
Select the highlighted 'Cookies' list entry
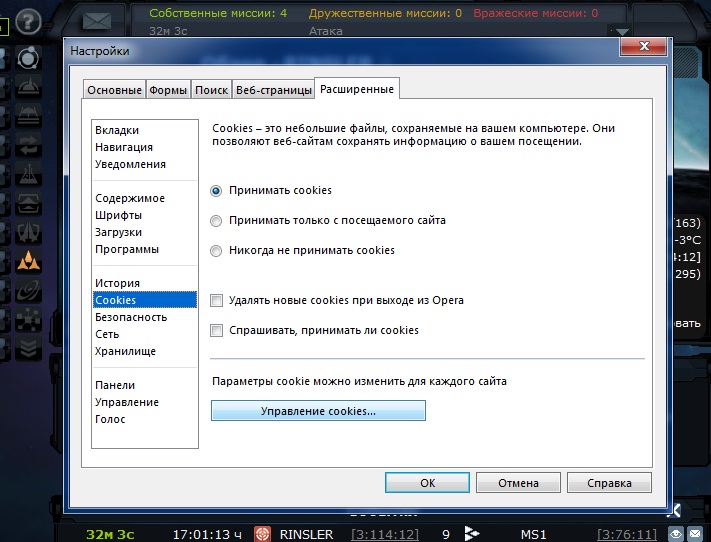tap(145, 300)
